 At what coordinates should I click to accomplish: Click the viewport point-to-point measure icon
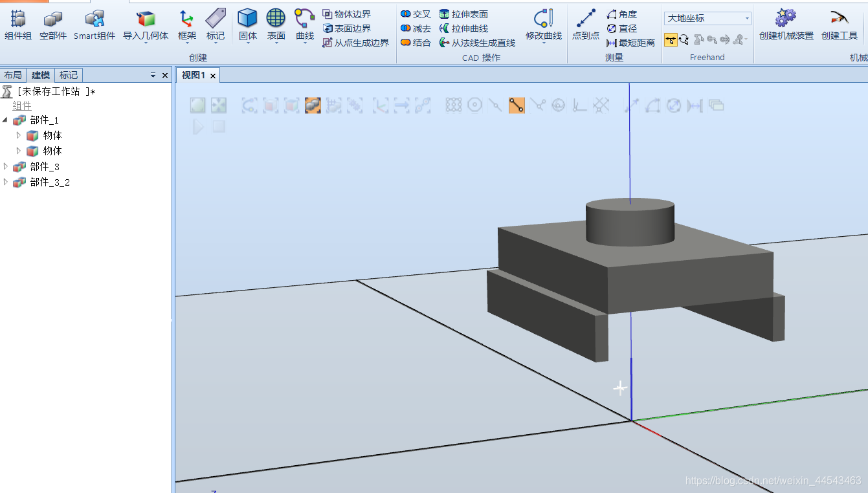tap(633, 105)
